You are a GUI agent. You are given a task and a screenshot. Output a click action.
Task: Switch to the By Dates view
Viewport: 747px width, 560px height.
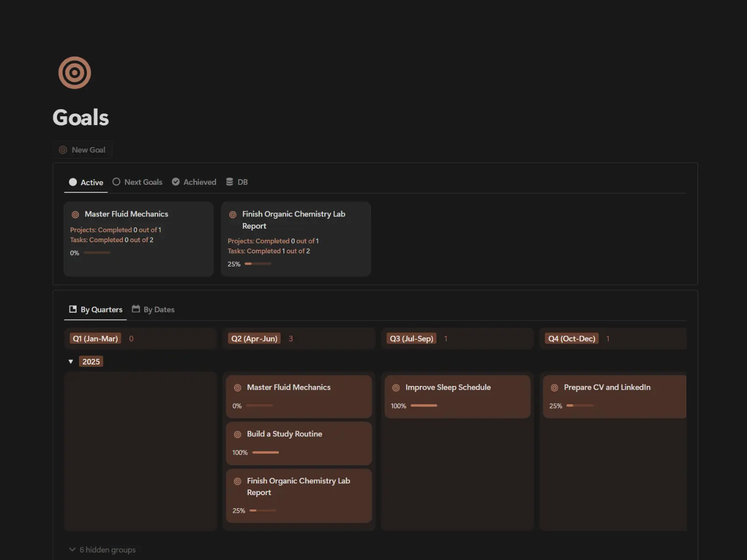pyautogui.click(x=153, y=309)
